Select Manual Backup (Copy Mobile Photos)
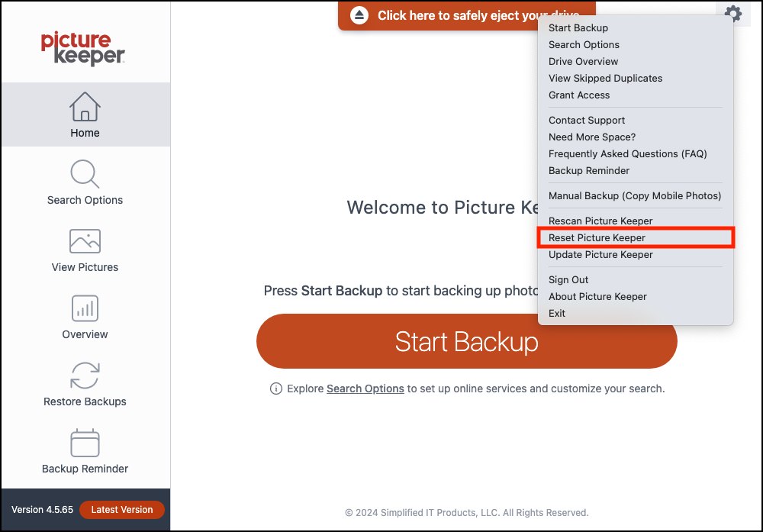Viewport: 763px width, 532px height. point(636,195)
